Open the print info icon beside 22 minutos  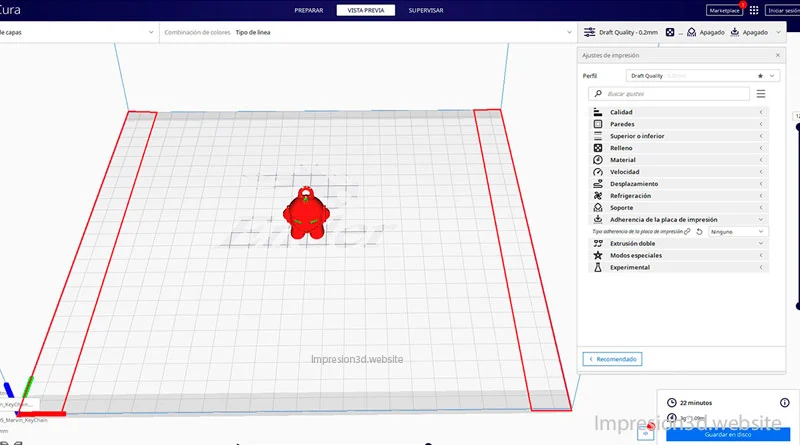(785, 403)
